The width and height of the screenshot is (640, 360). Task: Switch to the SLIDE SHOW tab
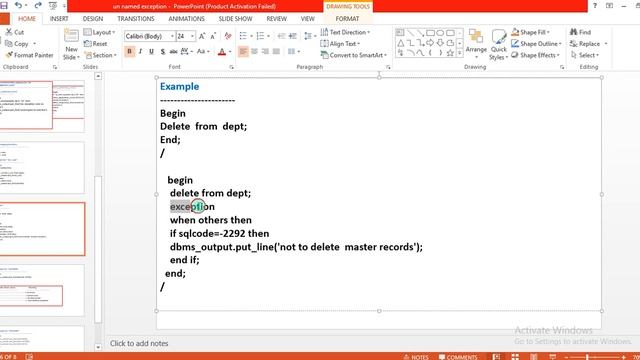235,19
